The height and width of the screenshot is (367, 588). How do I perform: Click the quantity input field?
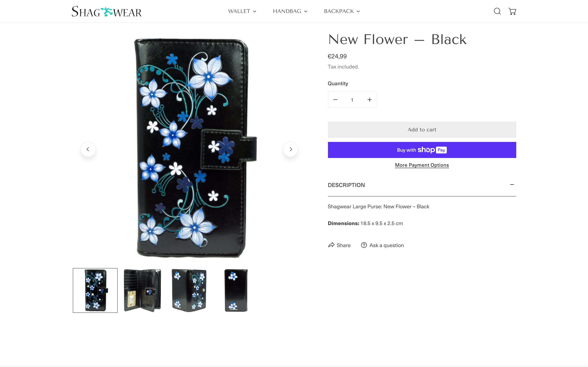(352, 100)
